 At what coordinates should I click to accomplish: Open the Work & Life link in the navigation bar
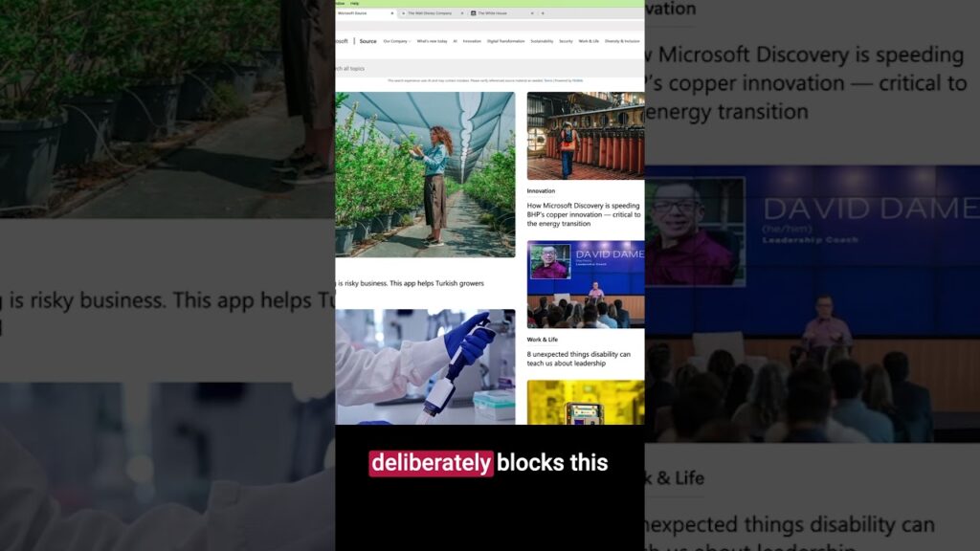coord(589,41)
